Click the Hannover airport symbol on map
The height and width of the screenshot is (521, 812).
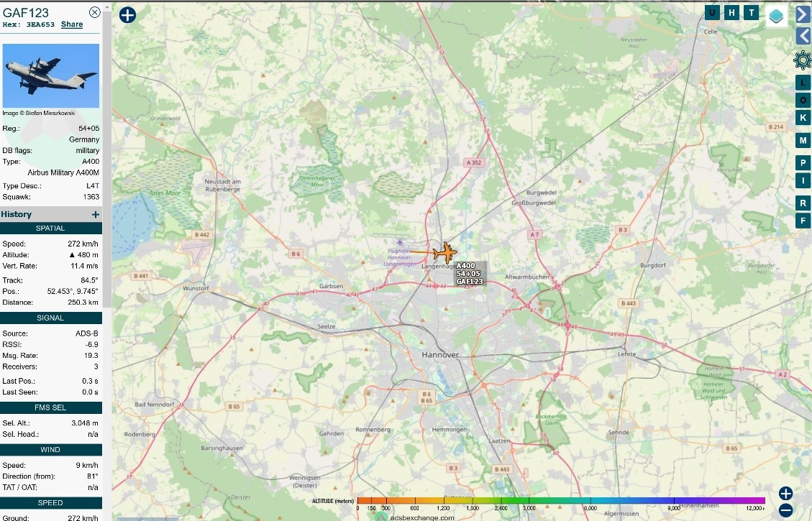[x=399, y=242]
